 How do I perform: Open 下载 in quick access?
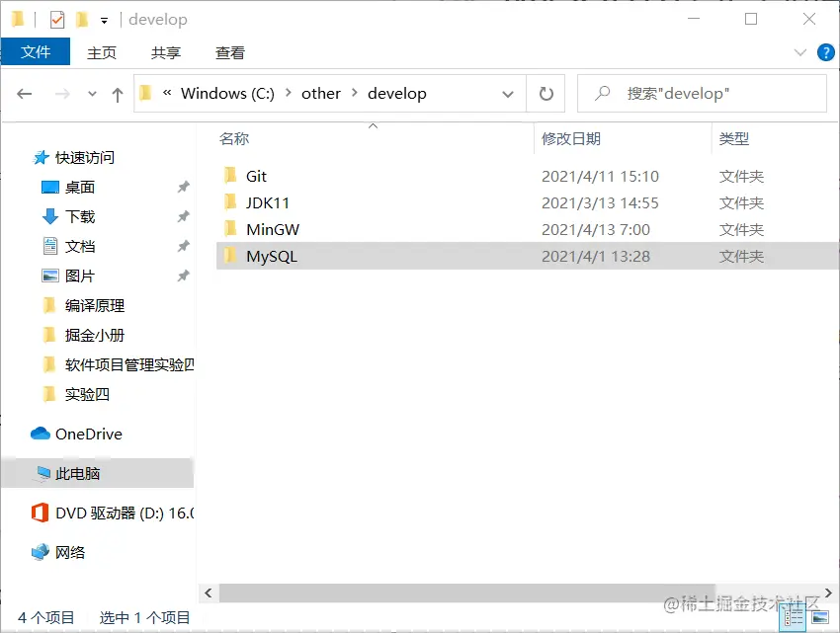click(80, 217)
